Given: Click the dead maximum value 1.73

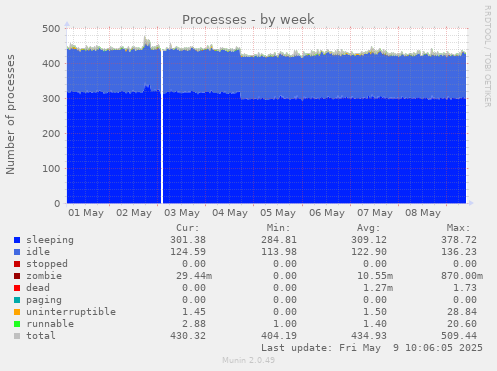Looking at the screenshot, I should (x=465, y=288).
